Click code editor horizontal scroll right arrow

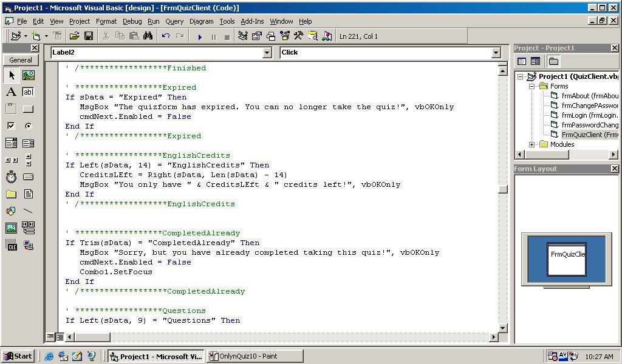(493, 337)
